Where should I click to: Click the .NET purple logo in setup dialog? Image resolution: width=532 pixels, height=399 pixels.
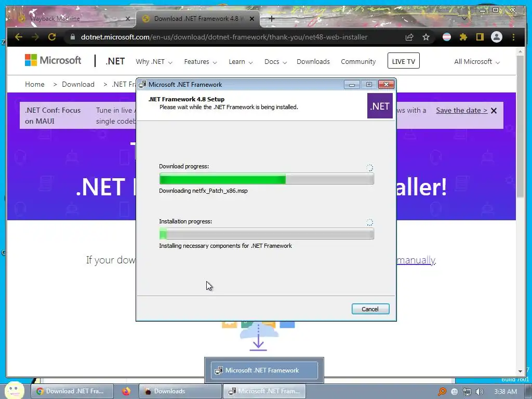tap(380, 106)
